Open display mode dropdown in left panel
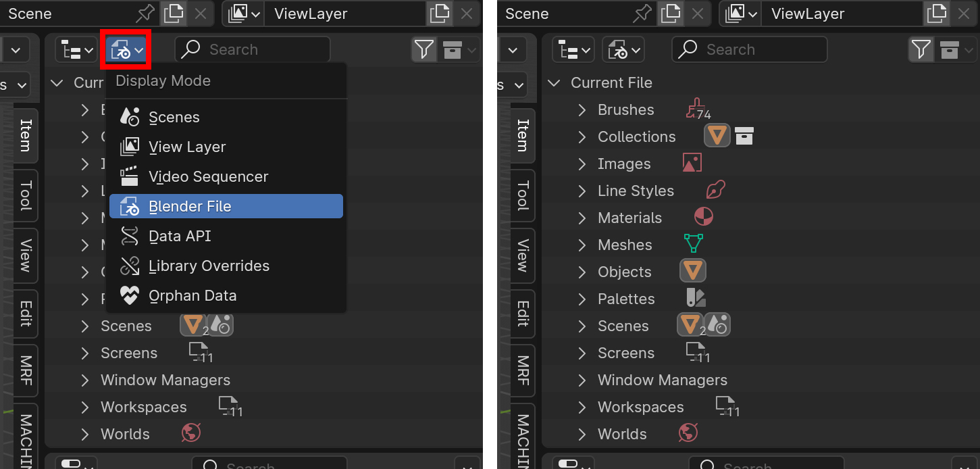 (x=126, y=49)
